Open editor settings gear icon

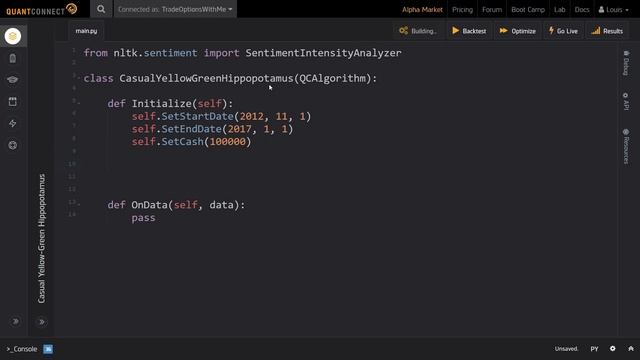coord(613,349)
